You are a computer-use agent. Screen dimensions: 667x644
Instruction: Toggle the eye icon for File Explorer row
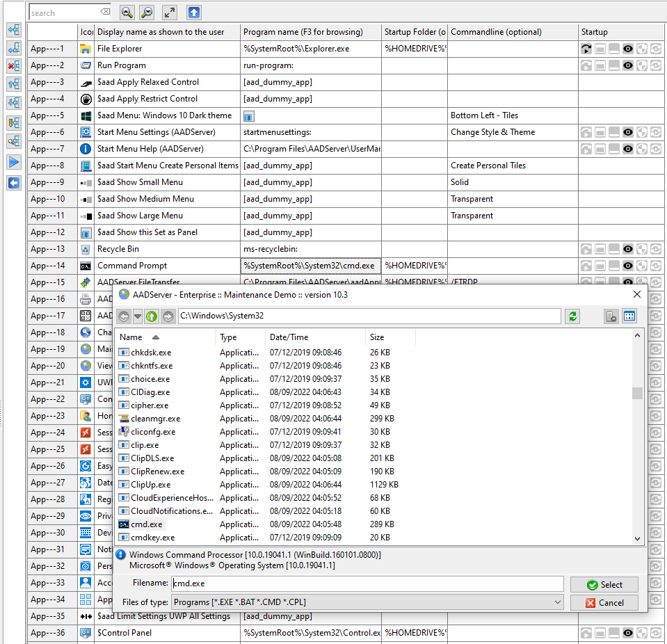tap(628, 49)
